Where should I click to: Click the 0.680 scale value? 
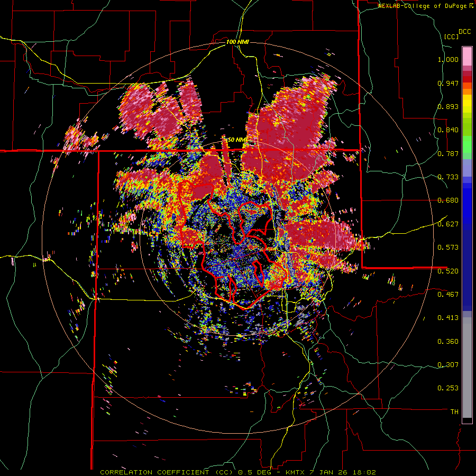click(448, 200)
